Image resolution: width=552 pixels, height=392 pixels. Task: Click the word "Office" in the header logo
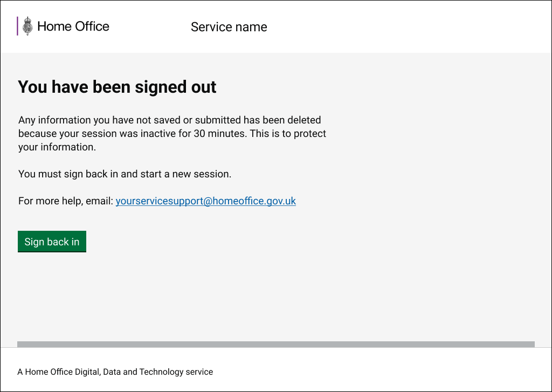click(92, 26)
